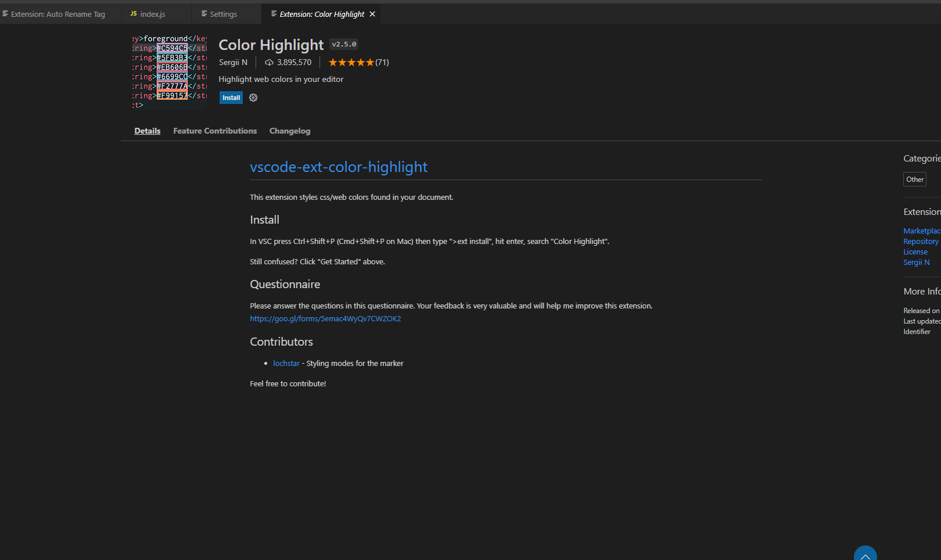This screenshot has height=560, width=941.
Task: Open the Repository resource link
Action: [x=921, y=241]
